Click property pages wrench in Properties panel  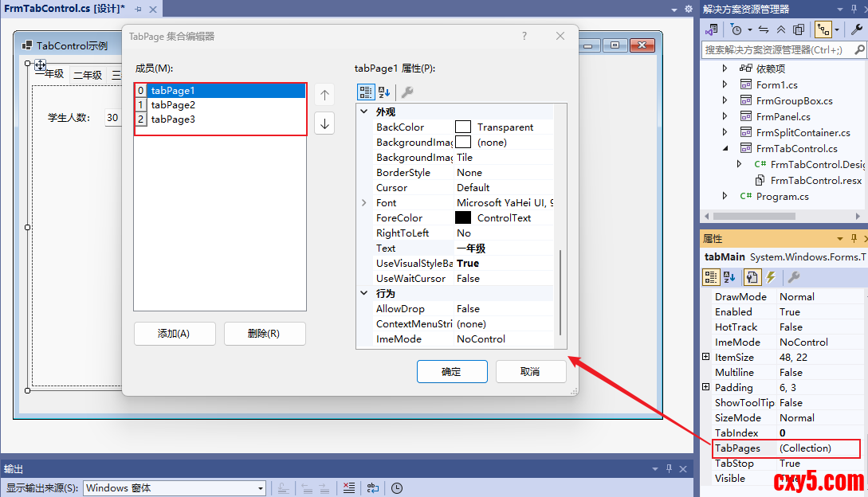[793, 276]
